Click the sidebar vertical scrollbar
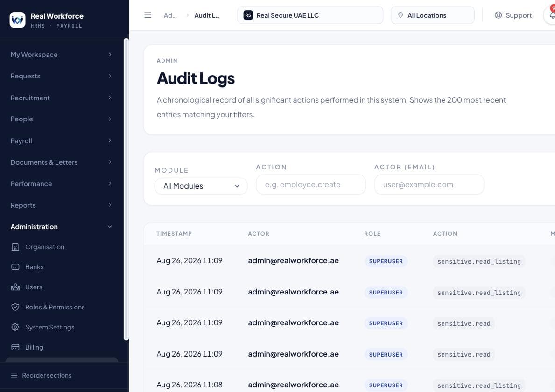This screenshot has width=555, height=392. 126,189
